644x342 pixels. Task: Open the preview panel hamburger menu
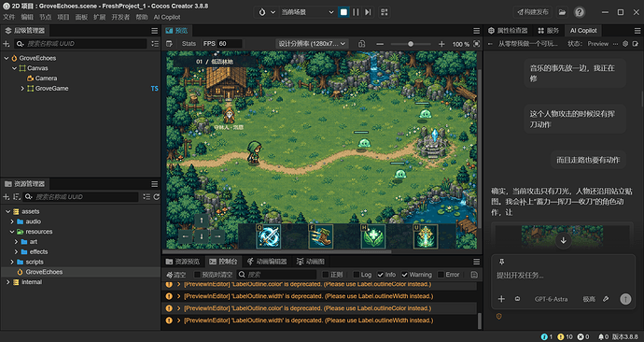pyautogui.click(x=476, y=31)
